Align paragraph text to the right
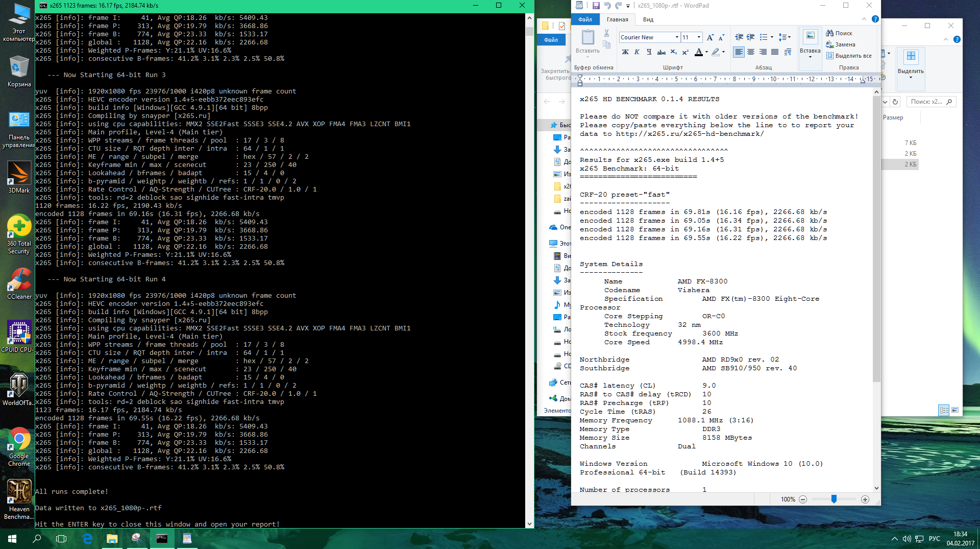This screenshot has height=549, width=980. (763, 52)
